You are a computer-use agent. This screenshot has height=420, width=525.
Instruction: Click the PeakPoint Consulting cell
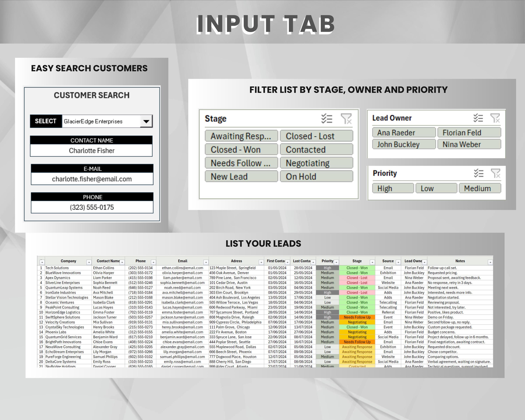click(x=68, y=307)
